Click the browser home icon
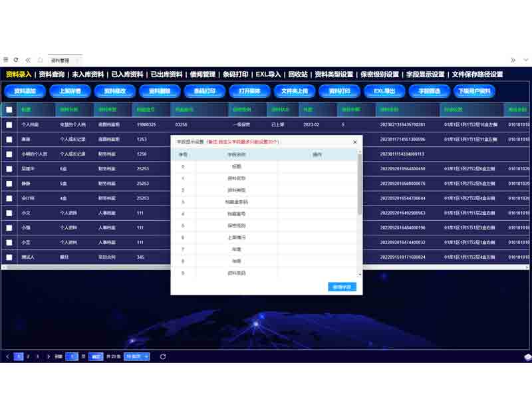The height and width of the screenshot is (417, 532). pos(40,60)
